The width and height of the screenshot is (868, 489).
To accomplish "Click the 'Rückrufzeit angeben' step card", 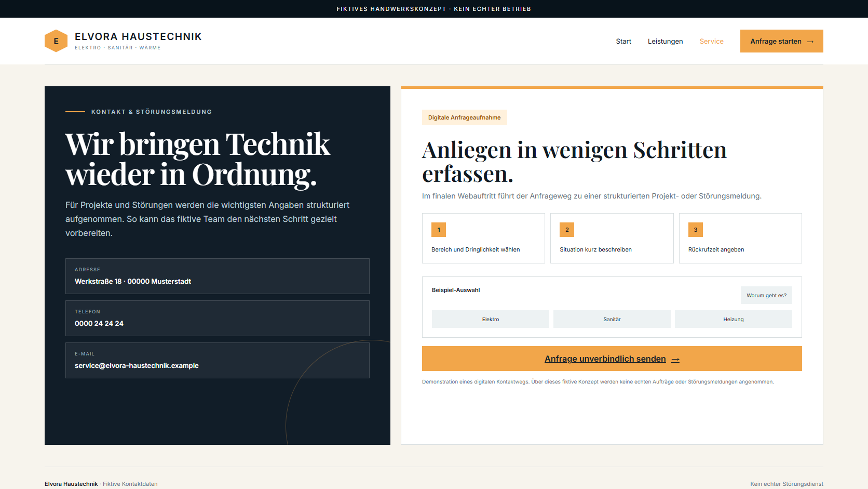I will 740,238.
